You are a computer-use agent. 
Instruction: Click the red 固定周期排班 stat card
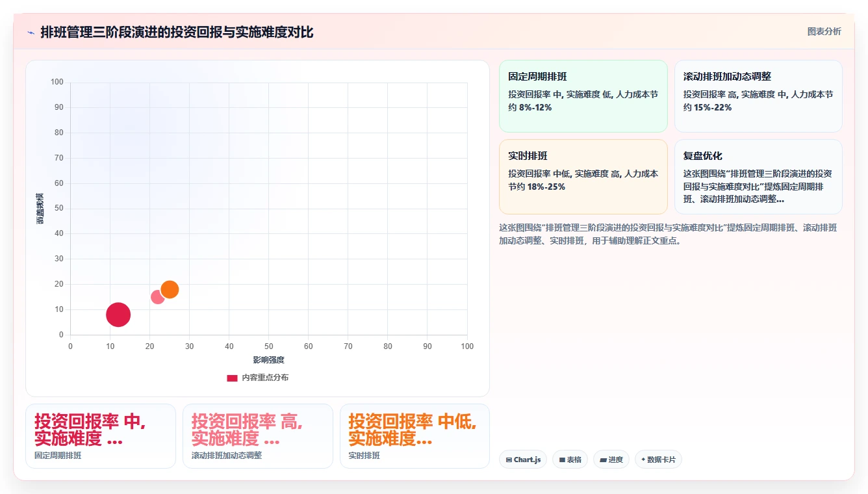coord(101,436)
